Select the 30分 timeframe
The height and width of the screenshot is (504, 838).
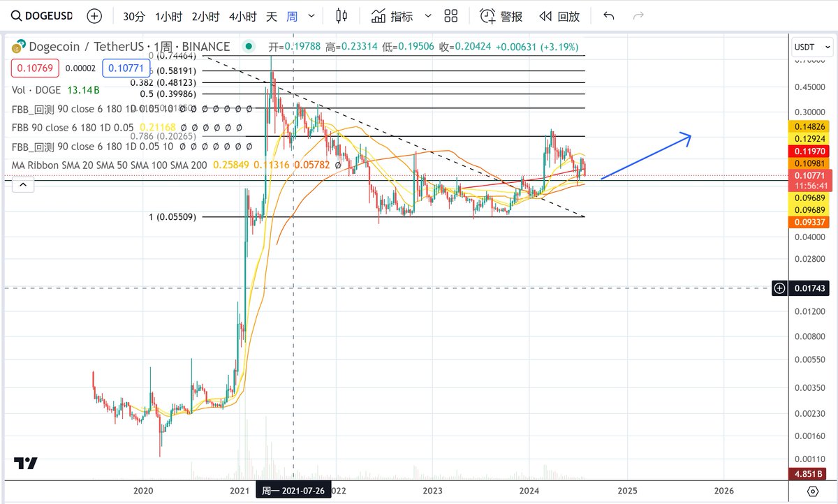tap(133, 15)
